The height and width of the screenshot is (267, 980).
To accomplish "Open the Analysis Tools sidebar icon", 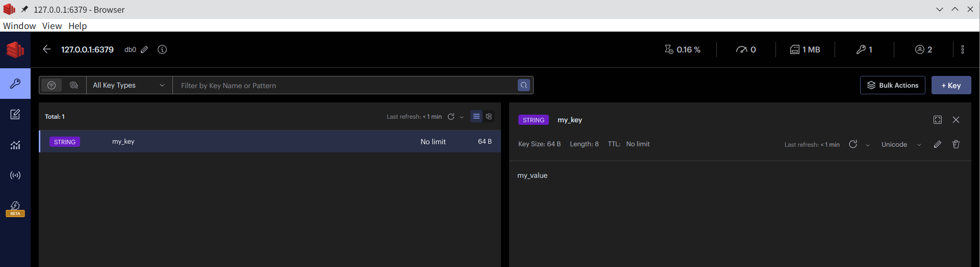I will [15, 145].
